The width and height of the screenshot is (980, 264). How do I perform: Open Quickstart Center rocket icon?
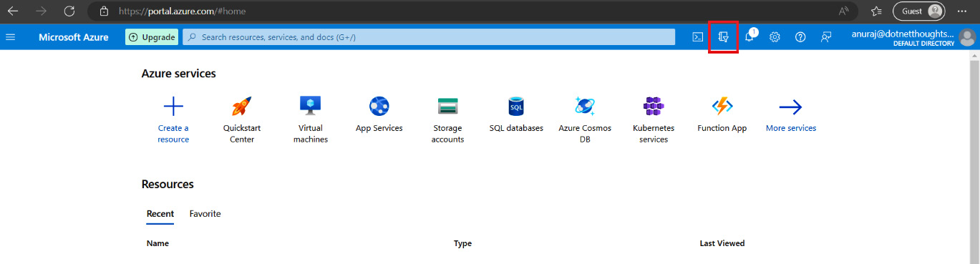coord(242,107)
